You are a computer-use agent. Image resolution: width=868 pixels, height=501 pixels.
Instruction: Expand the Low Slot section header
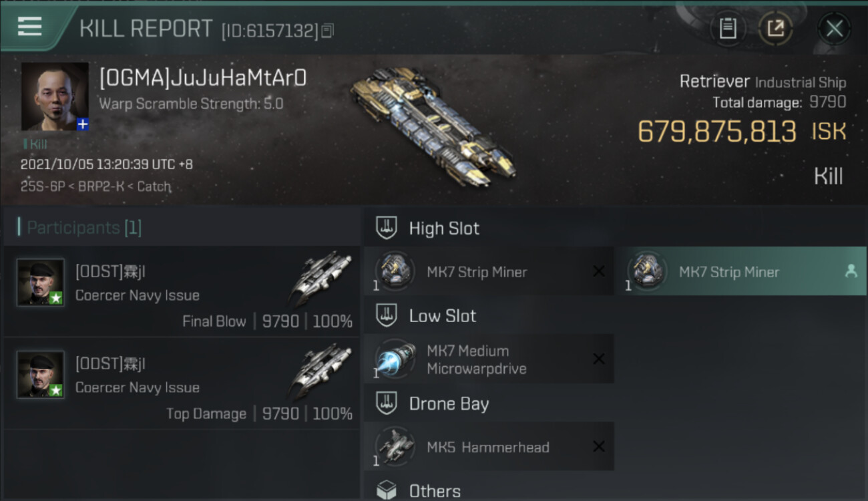(489, 315)
